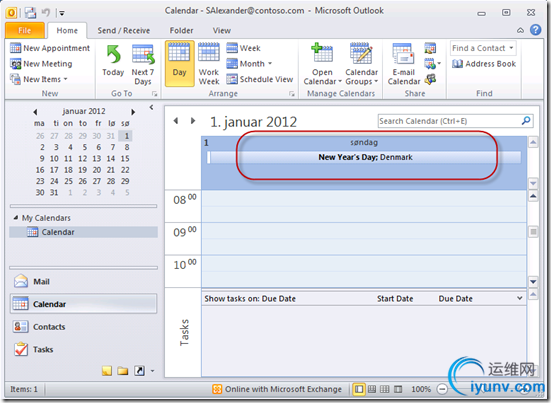The image size is (551, 403).
Task: Create a New Meeting
Action: 41,64
